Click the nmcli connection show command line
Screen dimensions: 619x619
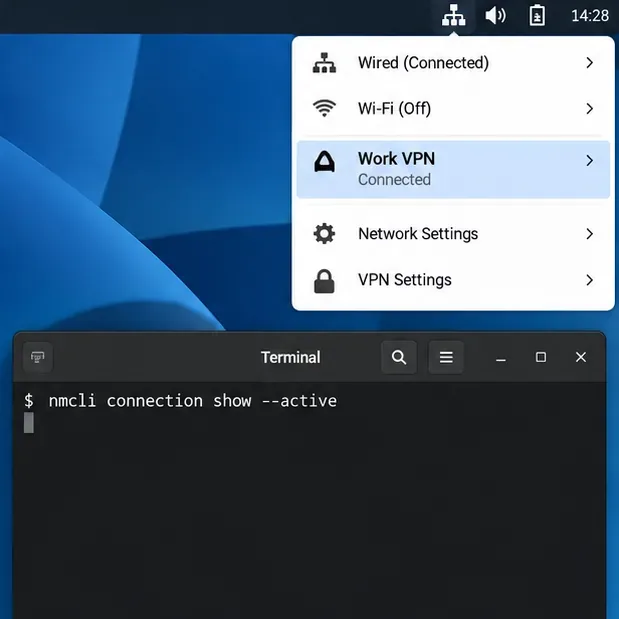tap(180, 401)
